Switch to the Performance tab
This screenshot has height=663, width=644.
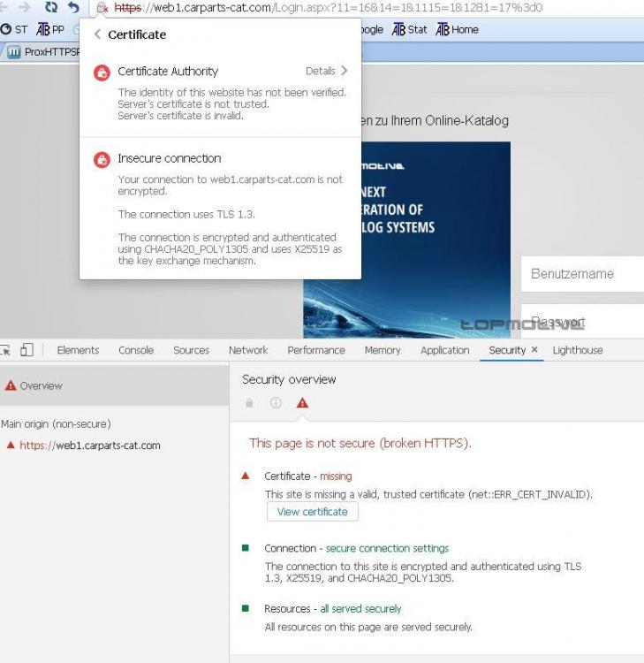click(316, 350)
